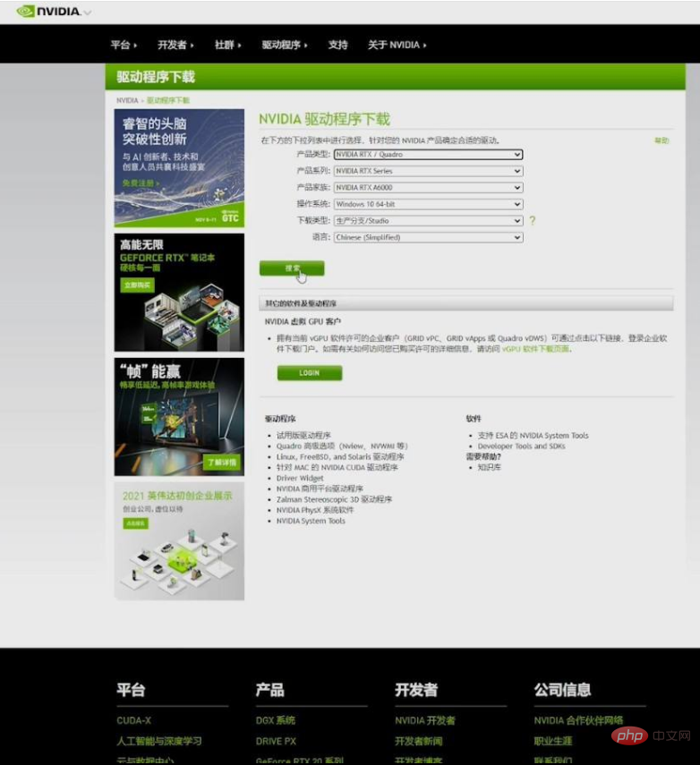
Task: Expand the 产品家族 dropdown showing RTX A6000
Action: click(x=428, y=187)
